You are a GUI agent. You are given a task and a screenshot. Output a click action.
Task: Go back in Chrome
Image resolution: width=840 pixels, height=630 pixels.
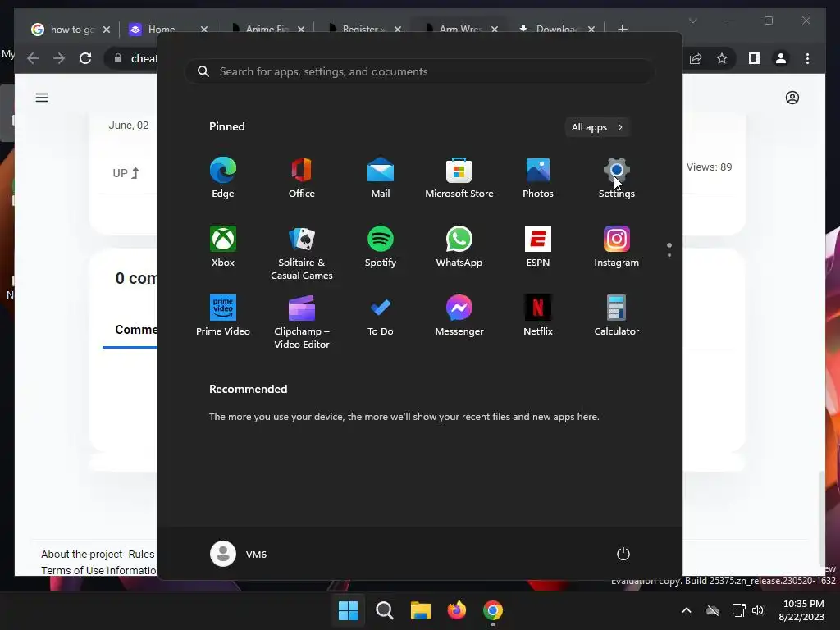pyautogui.click(x=33, y=58)
